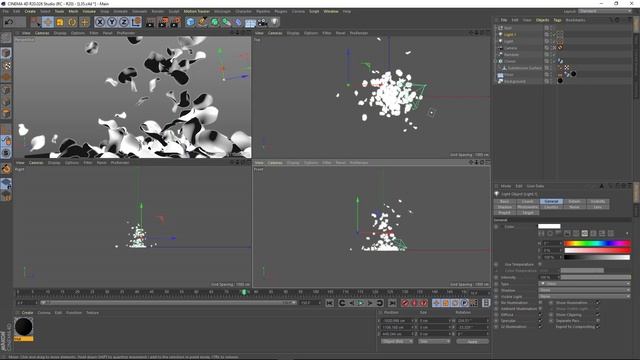The image size is (640, 360).
Task: Open the light Type dropdown
Action: (584, 284)
